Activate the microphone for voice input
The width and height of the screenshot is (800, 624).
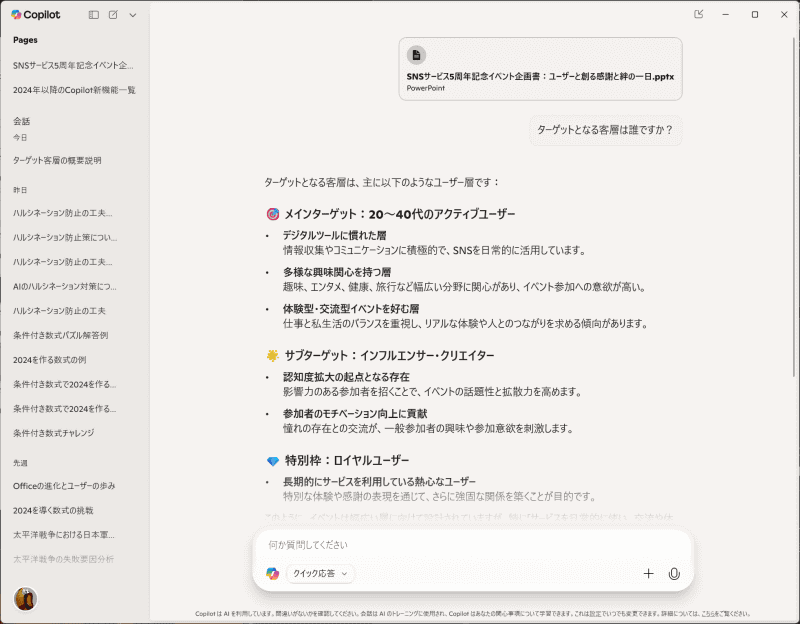(676, 574)
